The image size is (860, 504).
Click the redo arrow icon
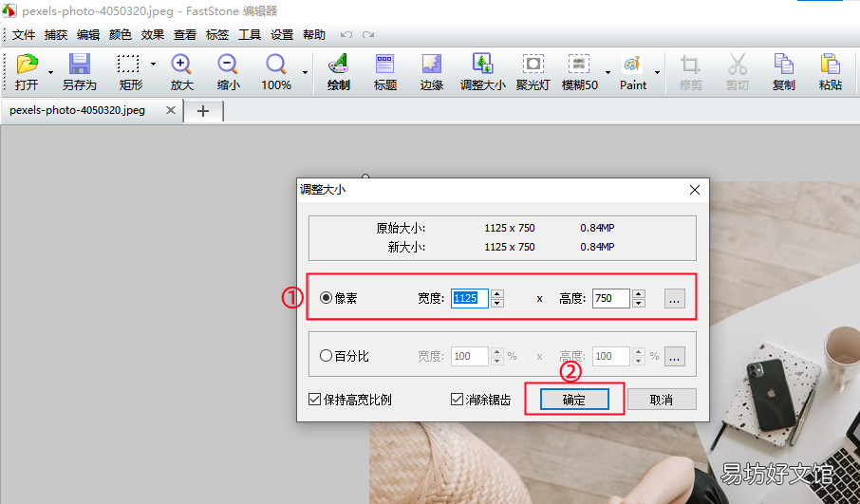click(x=368, y=34)
